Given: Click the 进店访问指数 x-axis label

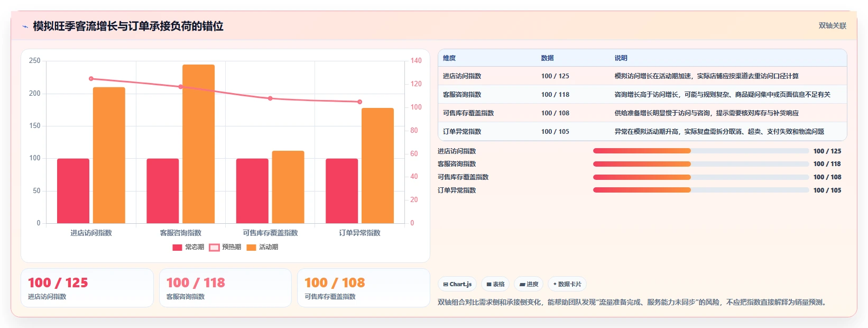Looking at the screenshot, I should pos(91,233).
